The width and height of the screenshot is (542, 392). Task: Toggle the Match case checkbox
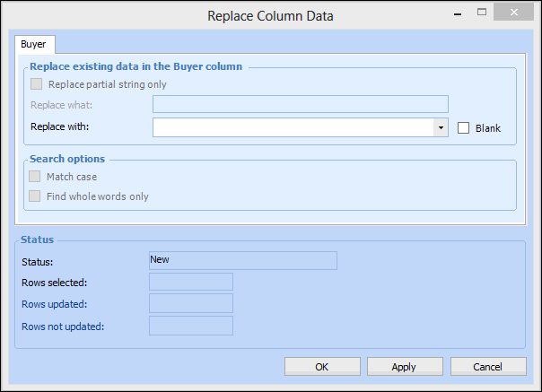(37, 177)
